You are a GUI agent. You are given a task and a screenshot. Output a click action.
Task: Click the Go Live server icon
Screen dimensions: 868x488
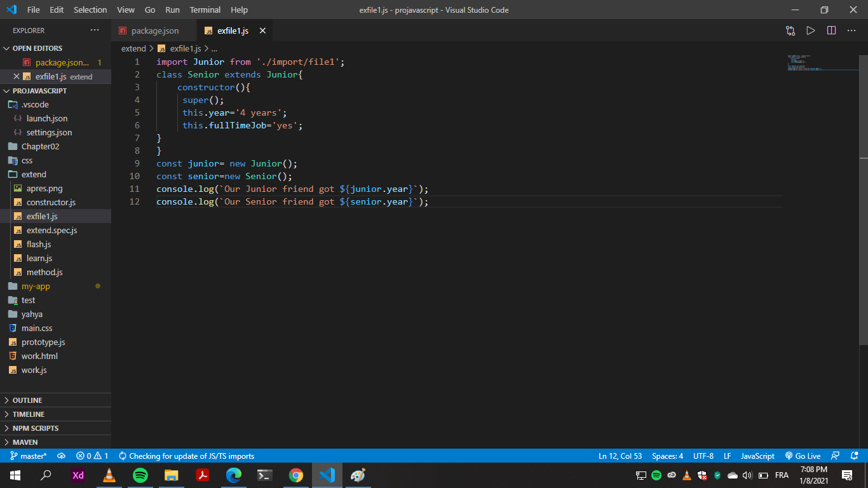click(803, 456)
